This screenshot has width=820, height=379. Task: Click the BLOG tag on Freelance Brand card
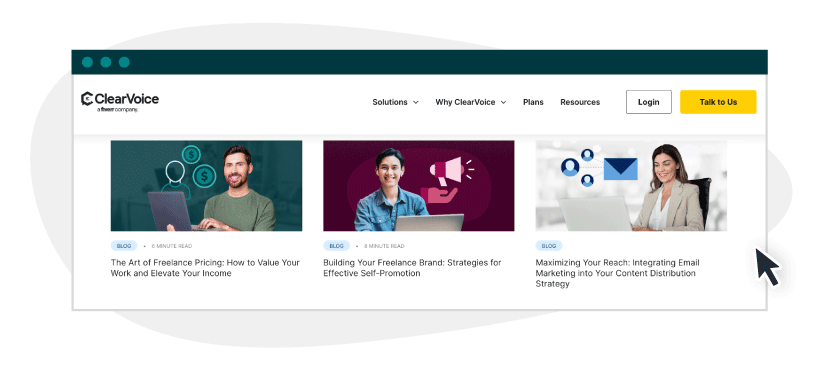(336, 246)
